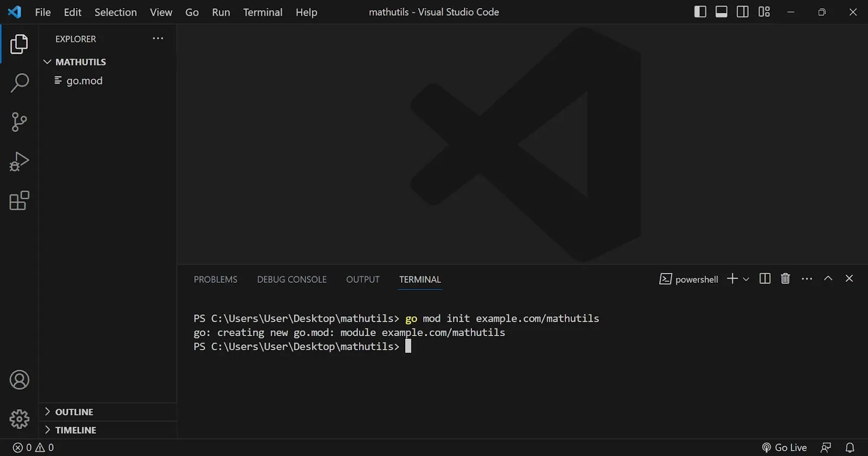868x456 pixels.
Task: Open the Accounts menu icon
Action: [20, 380]
